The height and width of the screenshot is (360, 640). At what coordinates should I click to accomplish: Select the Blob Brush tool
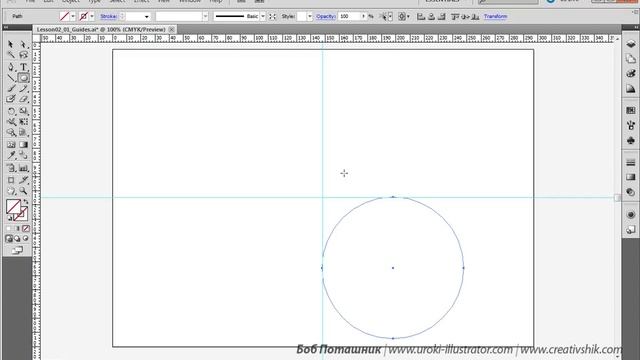click(11, 99)
